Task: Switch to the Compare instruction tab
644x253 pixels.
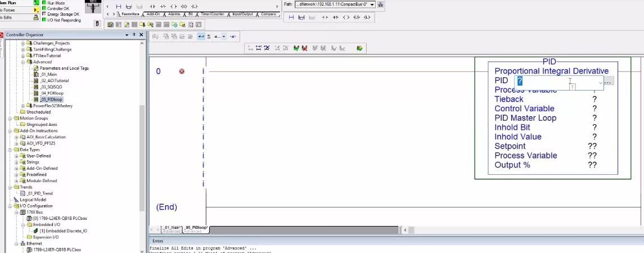Action: click(269, 14)
